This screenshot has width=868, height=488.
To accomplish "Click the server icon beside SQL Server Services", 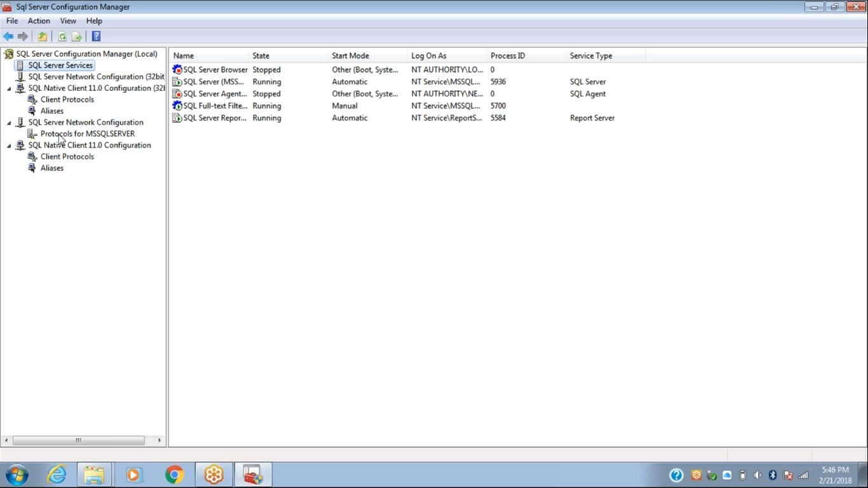I will [x=21, y=65].
